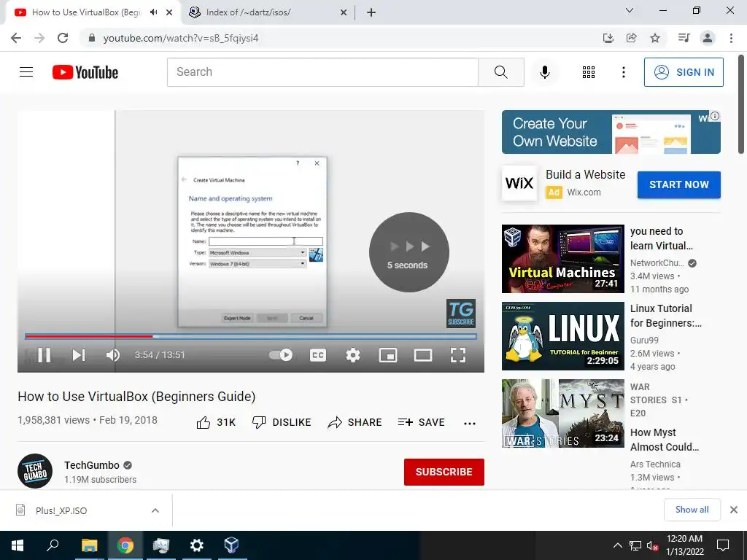Click the muted volume tray icon
Image resolution: width=747 pixels, height=560 pixels.
point(652,545)
